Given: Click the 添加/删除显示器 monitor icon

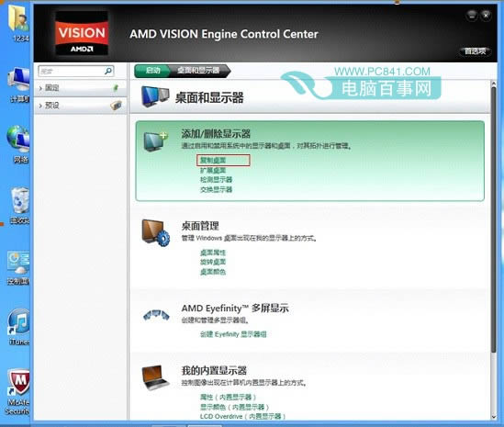Looking at the screenshot, I should (155, 140).
